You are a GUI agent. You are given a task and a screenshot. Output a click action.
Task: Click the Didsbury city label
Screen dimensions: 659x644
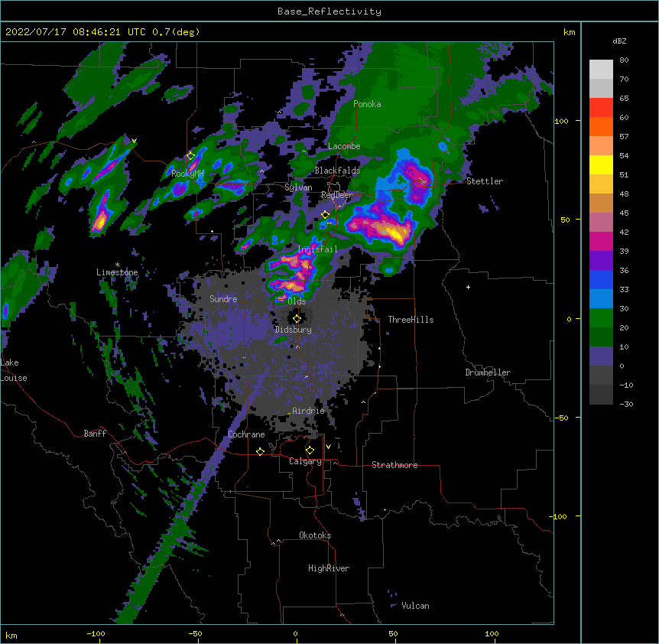point(294,330)
